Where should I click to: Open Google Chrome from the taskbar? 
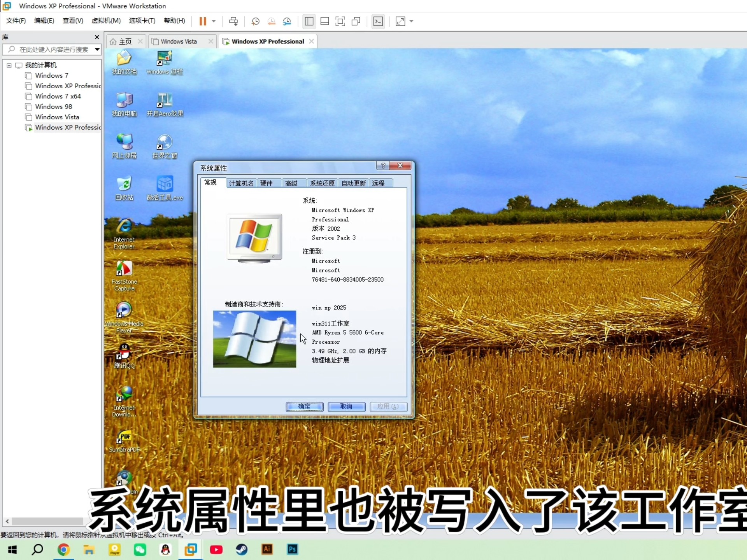pyautogui.click(x=63, y=549)
